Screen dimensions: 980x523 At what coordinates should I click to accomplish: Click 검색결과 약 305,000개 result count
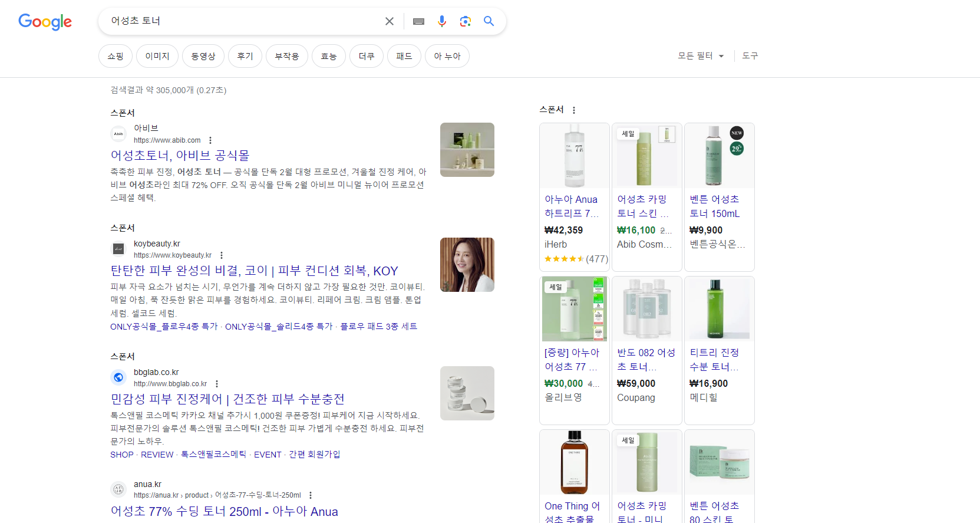coord(169,90)
